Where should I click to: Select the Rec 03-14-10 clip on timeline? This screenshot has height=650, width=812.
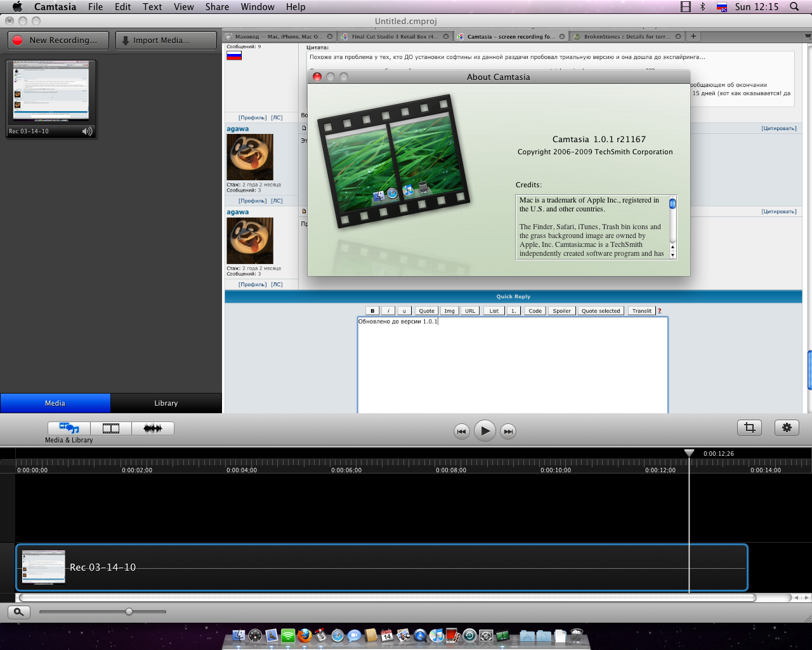[381, 567]
